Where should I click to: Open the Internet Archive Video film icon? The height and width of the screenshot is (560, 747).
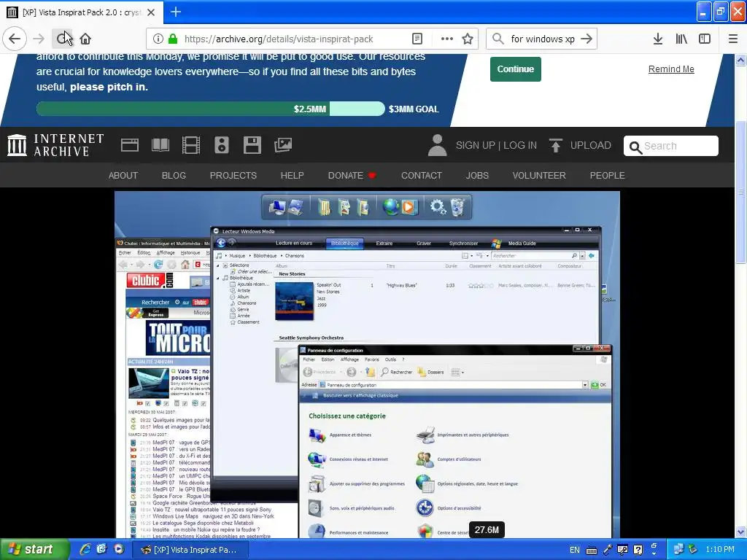191,145
